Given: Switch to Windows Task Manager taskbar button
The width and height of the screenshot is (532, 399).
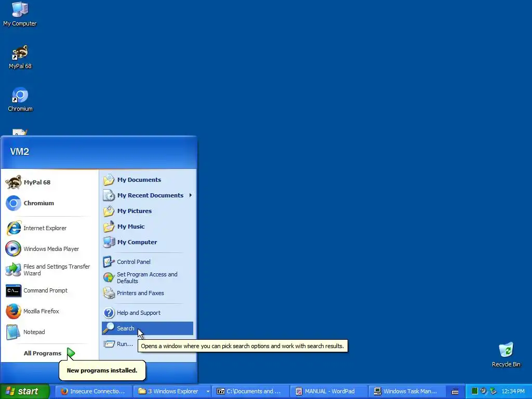Looking at the screenshot, I should coord(406,391).
